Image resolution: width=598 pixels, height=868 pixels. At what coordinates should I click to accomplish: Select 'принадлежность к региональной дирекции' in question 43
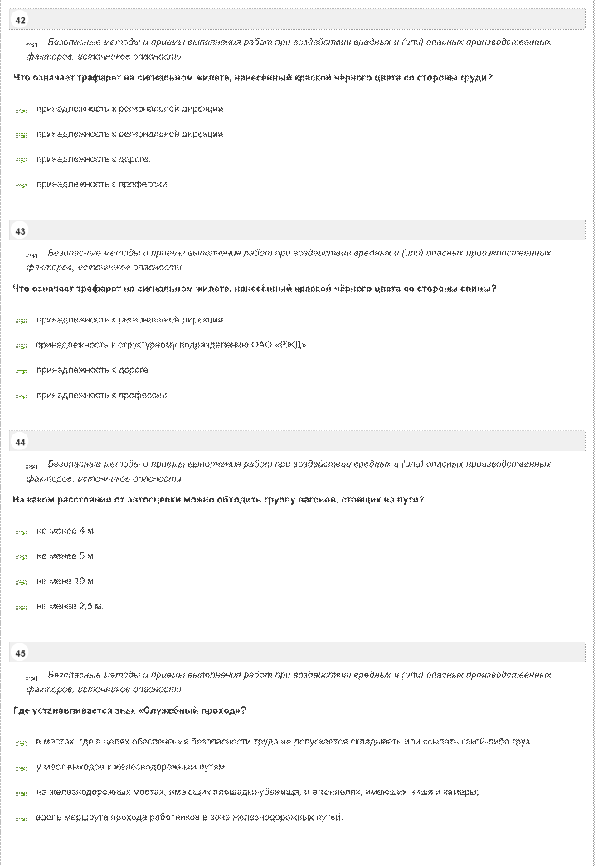[x=130, y=320]
